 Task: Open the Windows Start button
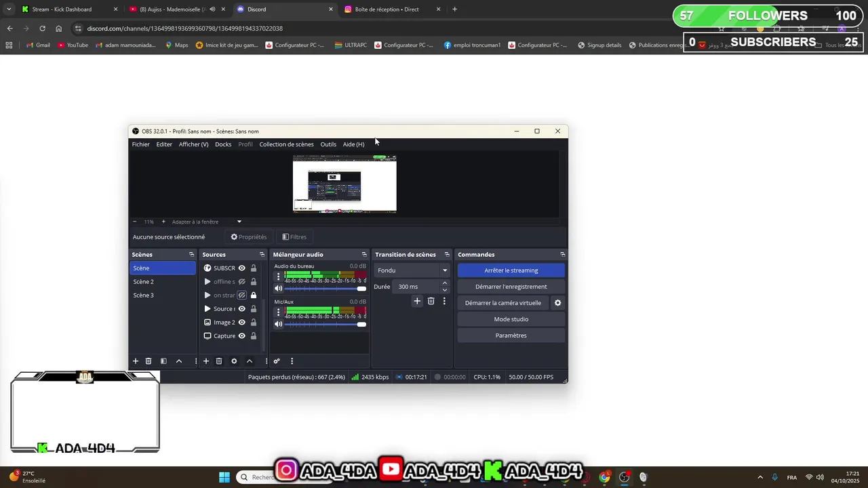click(224, 477)
